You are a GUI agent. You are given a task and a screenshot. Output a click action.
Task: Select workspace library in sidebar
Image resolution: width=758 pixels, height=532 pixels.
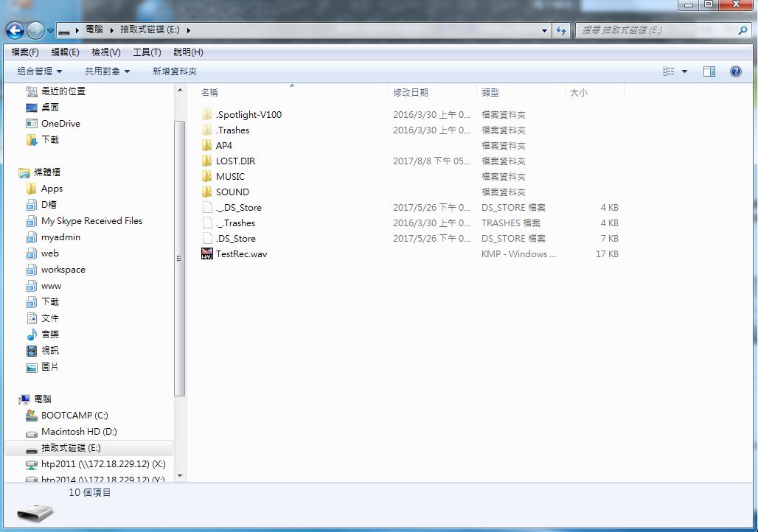pyautogui.click(x=63, y=270)
